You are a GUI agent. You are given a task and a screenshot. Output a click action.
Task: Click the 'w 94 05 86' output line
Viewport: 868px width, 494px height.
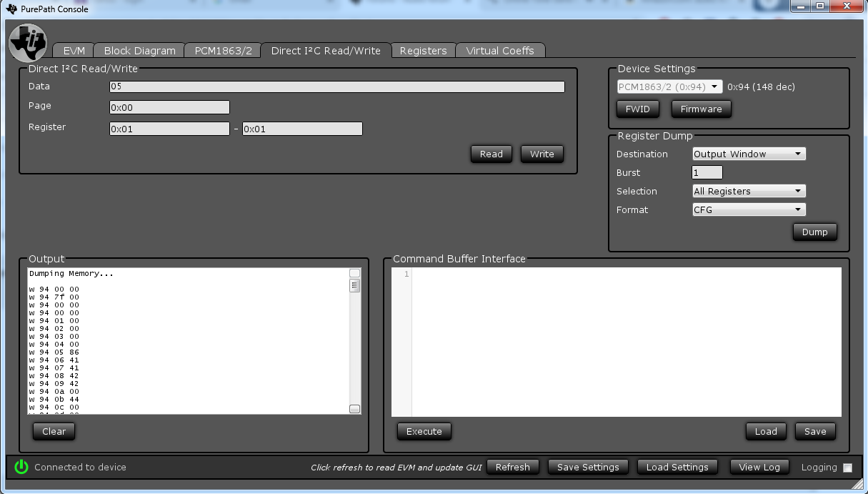pyautogui.click(x=54, y=352)
